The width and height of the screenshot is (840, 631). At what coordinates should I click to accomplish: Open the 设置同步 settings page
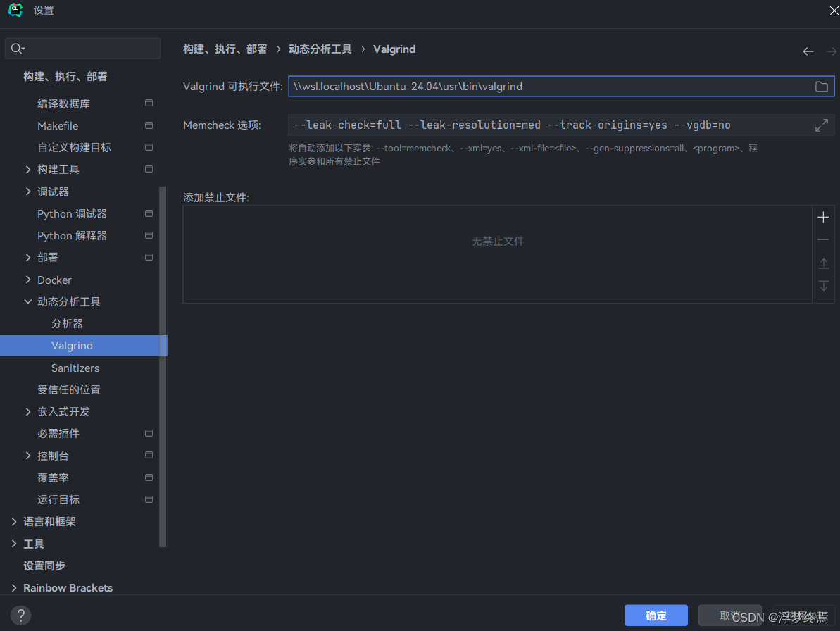click(x=44, y=566)
